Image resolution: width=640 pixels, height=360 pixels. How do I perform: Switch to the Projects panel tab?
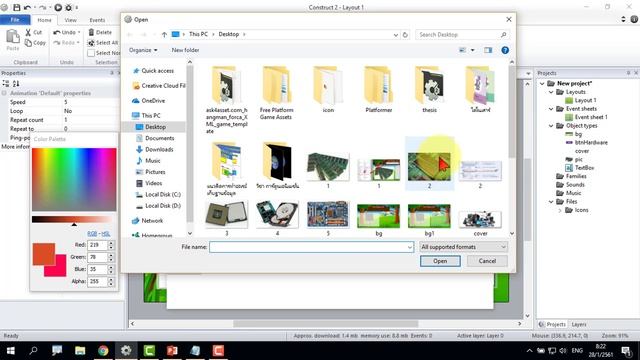point(552,324)
